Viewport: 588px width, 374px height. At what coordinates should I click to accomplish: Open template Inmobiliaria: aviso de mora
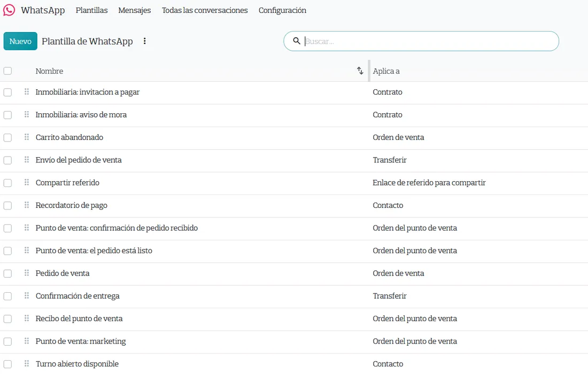click(81, 115)
